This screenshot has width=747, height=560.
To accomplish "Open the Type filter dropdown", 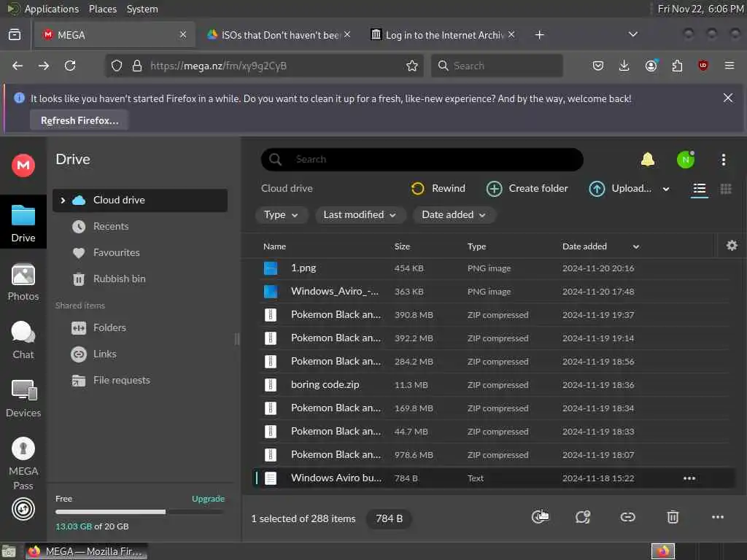I will tap(281, 215).
